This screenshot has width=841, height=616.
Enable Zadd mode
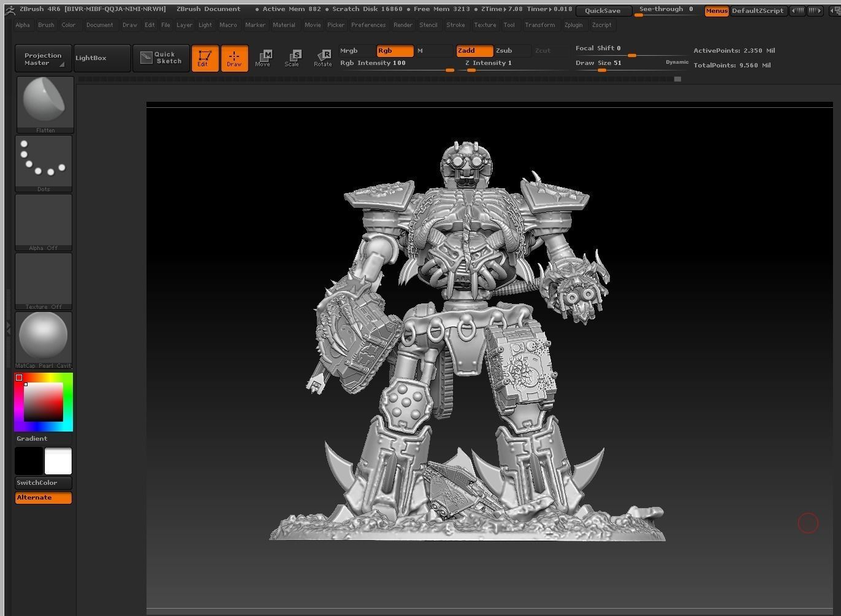pyautogui.click(x=474, y=51)
